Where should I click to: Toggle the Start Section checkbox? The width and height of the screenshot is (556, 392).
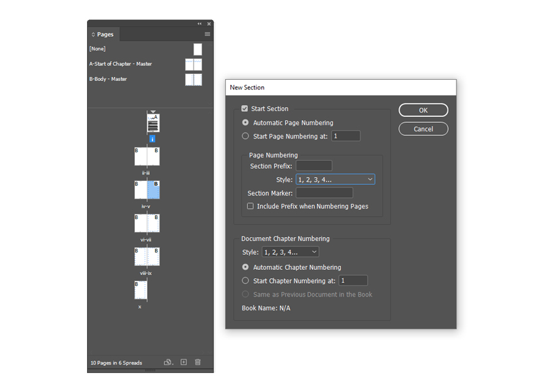245,108
